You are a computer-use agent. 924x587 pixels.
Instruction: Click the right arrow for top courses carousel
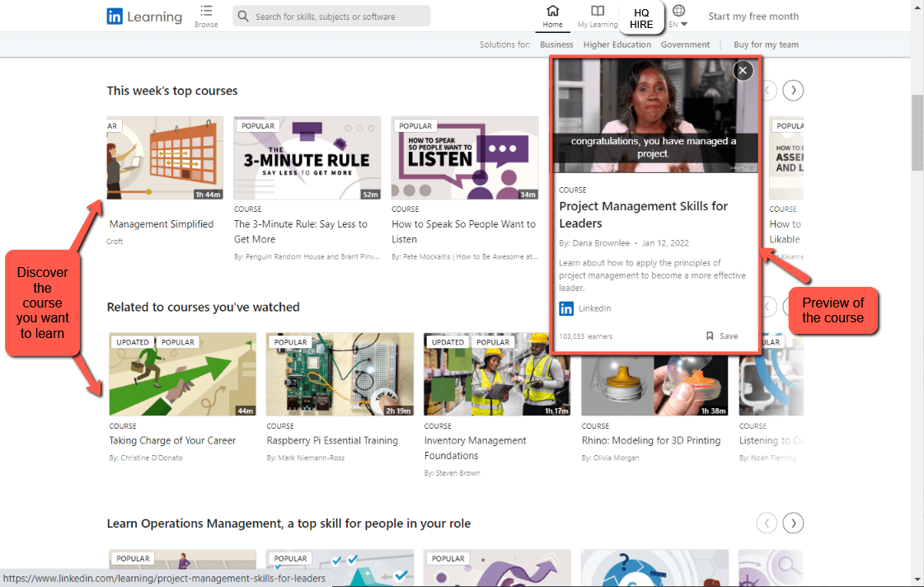coord(792,90)
